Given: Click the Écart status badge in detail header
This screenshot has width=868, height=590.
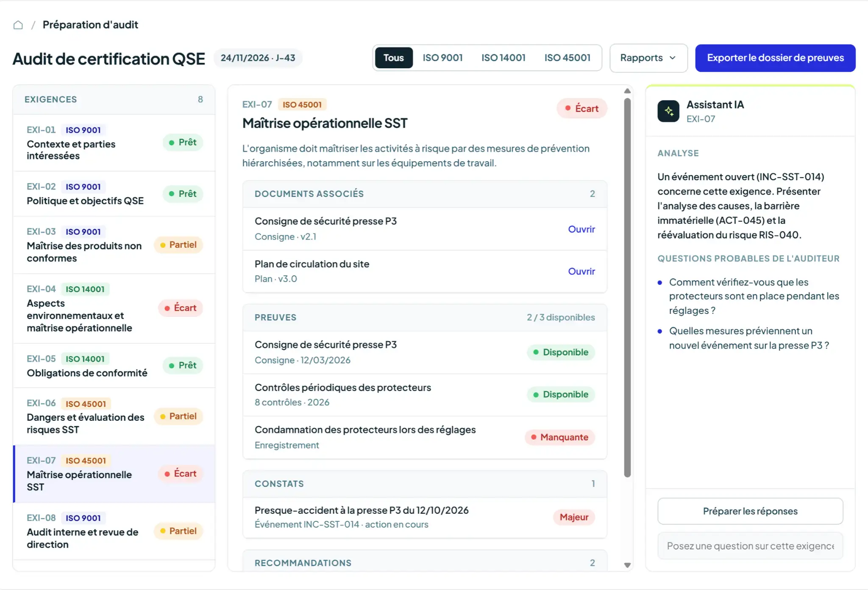Looking at the screenshot, I should click(x=581, y=109).
